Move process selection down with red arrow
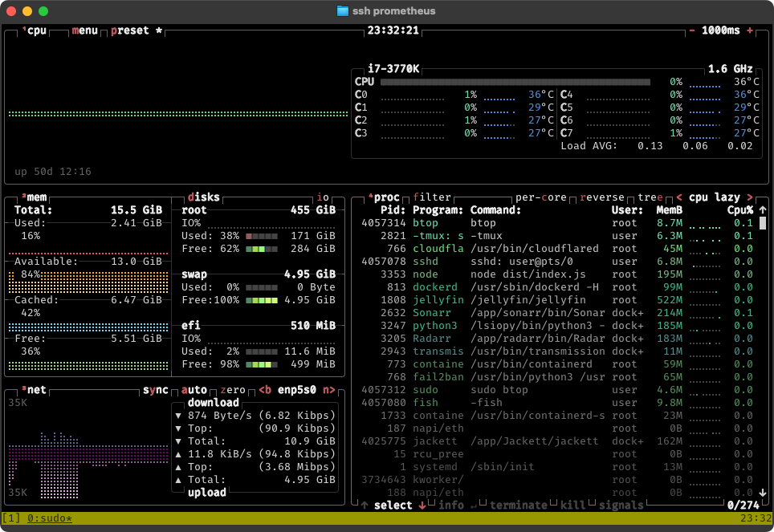The height and width of the screenshot is (532, 774). pyautogui.click(x=422, y=506)
